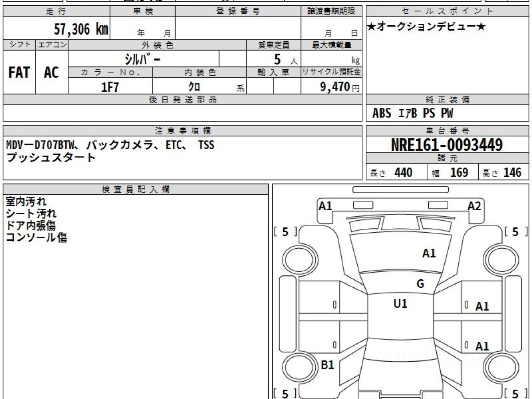
Task: Select the interior color クロ
Action: click(x=194, y=87)
